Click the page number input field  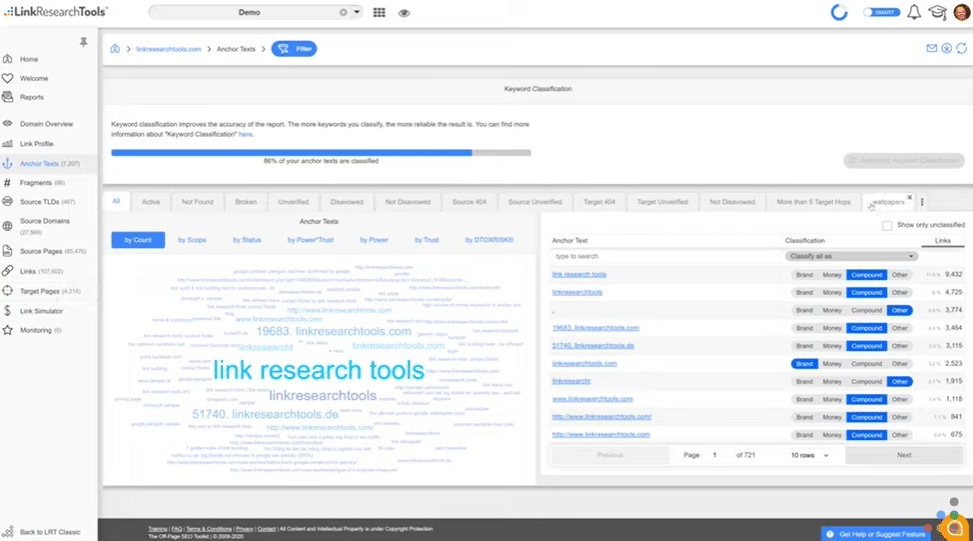(717, 455)
